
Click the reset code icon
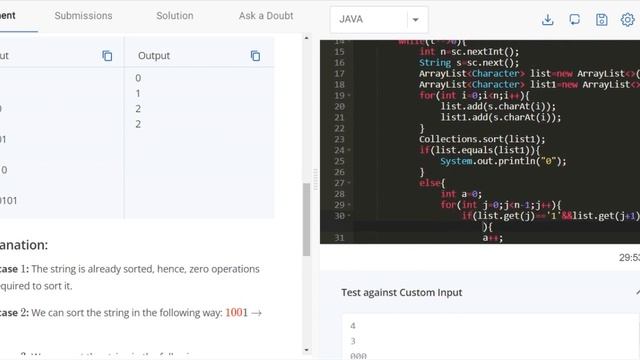click(x=574, y=20)
